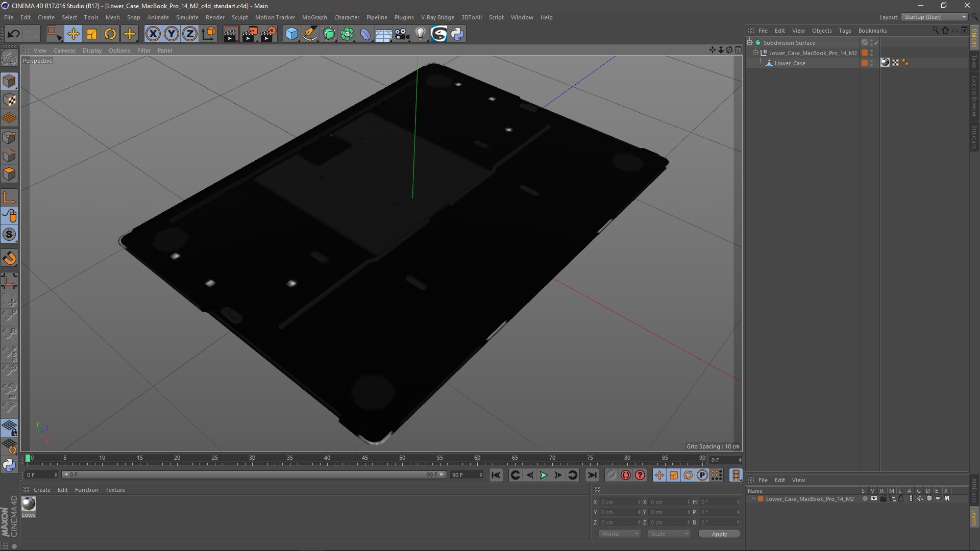Toggle the Tweak mouse mode icon
Viewport: 980px width, 551px height.
(x=9, y=216)
